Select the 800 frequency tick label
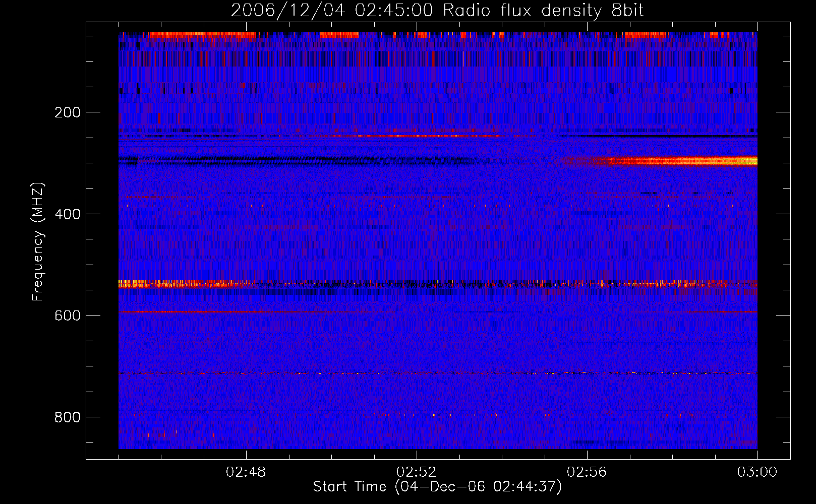This screenshot has width=816, height=504. click(x=68, y=417)
